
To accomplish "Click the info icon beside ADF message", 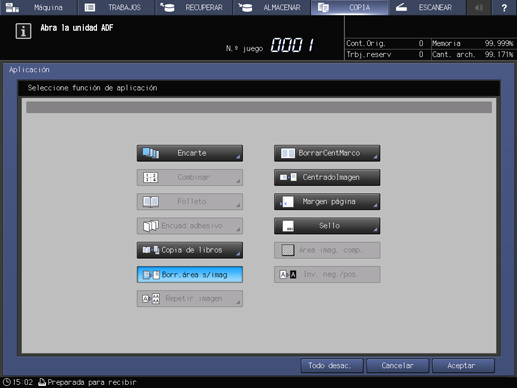I will click(x=23, y=31).
